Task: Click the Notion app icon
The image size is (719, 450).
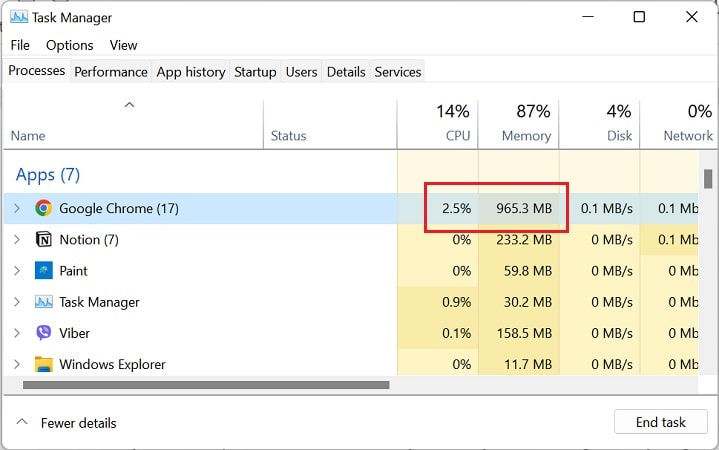Action: (44, 239)
